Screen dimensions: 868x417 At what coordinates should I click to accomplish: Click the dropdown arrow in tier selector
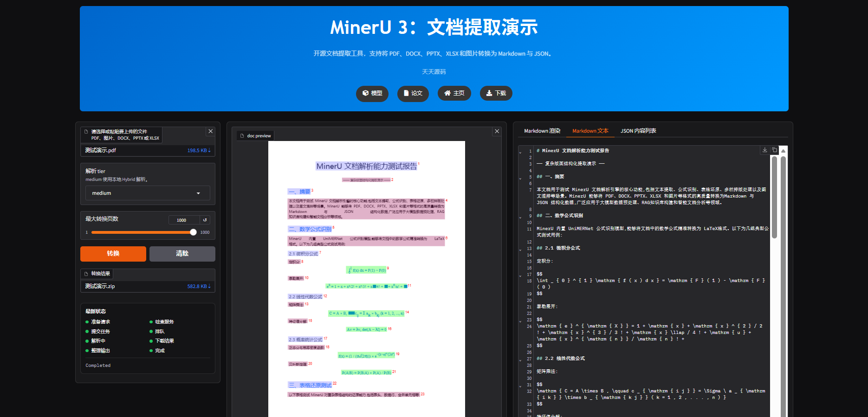pyautogui.click(x=199, y=193)
